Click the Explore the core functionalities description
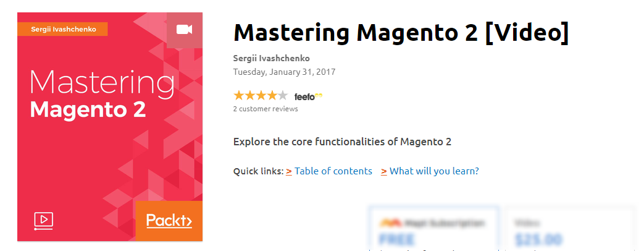The height and width of the screenshot is (251, 644). 342,142
